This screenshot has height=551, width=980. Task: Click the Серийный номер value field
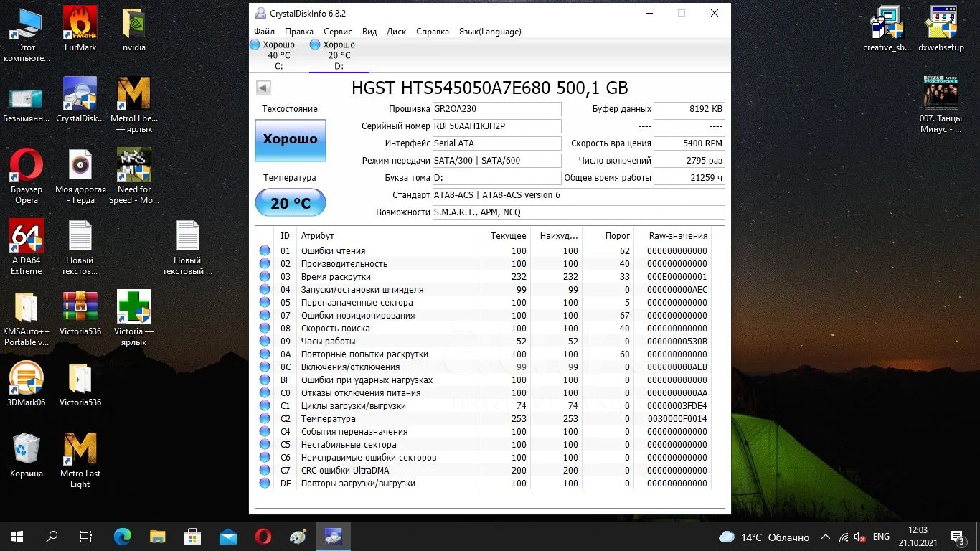[x=496, y=126]
